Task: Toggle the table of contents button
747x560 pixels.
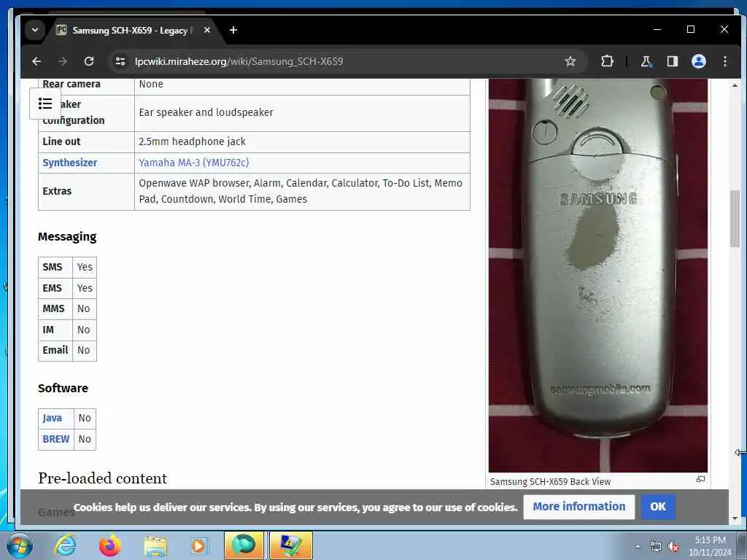Action: pyautogui.click(x=45, y=104)
